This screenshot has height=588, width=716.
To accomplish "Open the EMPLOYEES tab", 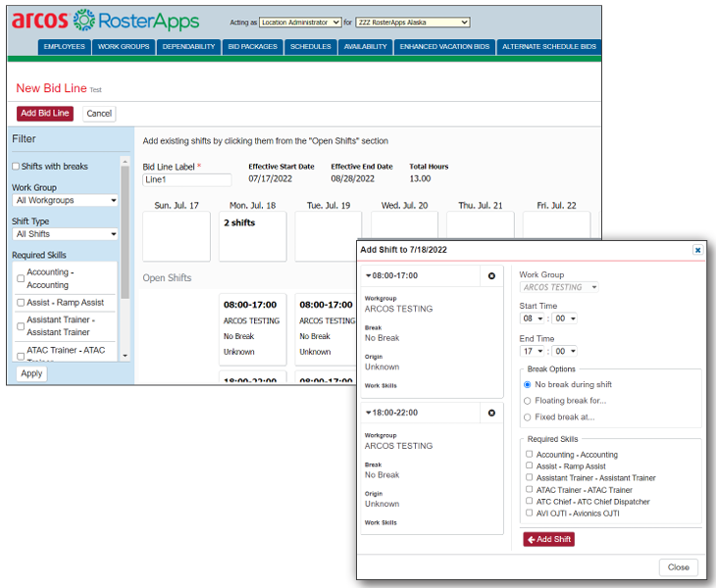I will (x=65, y=47).
